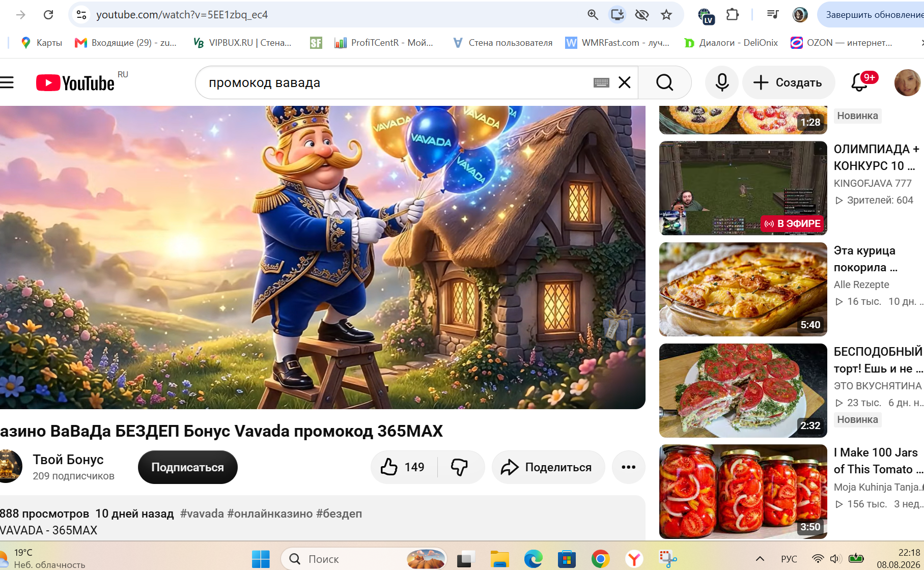Clear the YouTube search query
Viewport: 924px width, 570px height.
[x=625, y=82]
